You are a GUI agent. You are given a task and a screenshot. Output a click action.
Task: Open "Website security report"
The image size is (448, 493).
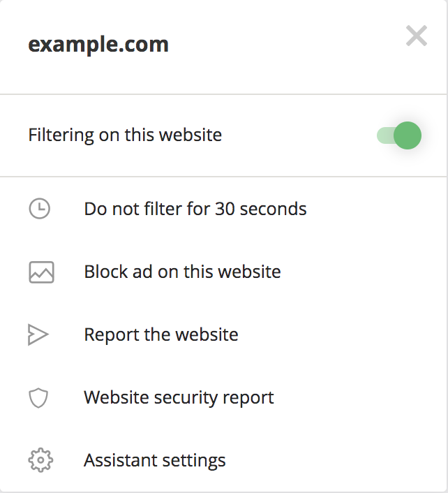(x=179, y=398)
